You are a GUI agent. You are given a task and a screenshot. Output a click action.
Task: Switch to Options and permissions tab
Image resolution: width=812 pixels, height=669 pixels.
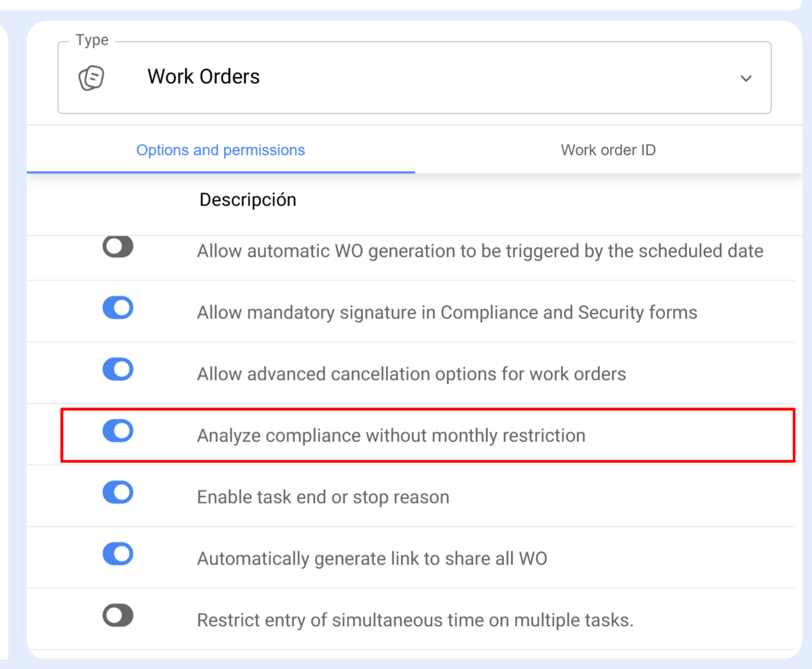click(220, 150)
